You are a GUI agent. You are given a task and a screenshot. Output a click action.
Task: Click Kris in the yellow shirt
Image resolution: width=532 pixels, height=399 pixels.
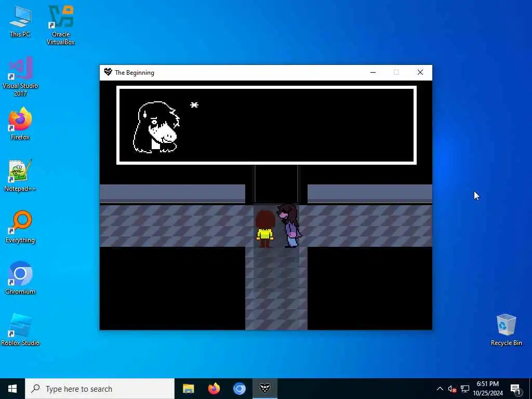[x=265, y=229]
